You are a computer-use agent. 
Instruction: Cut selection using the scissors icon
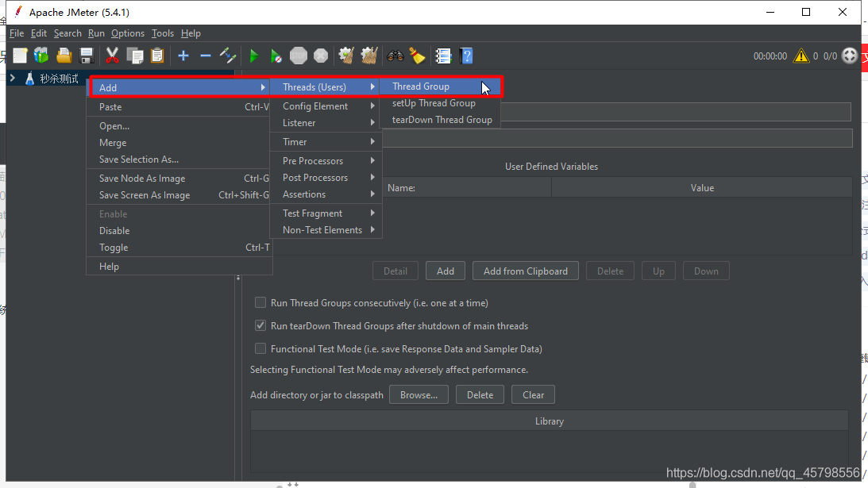113,56
